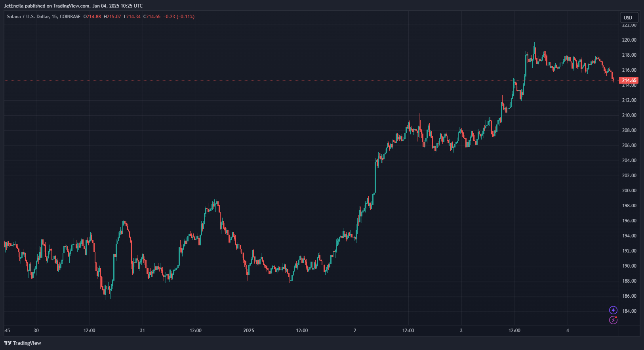The height and width of the screenshot is (350, 644).
Task: Open the lightning bolt icon with red dot
Action: pos(613,320)
